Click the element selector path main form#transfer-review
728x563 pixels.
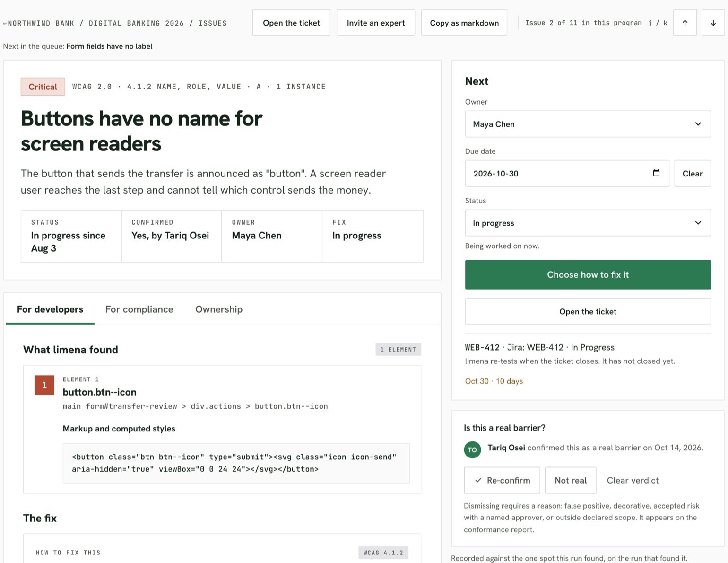click(x=195, y=406)
